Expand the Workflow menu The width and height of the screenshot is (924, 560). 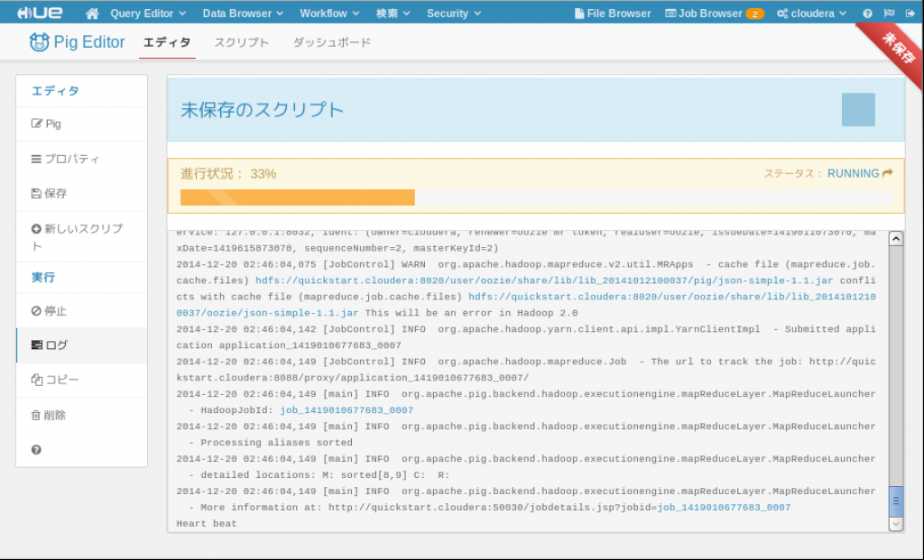[329, 14]
